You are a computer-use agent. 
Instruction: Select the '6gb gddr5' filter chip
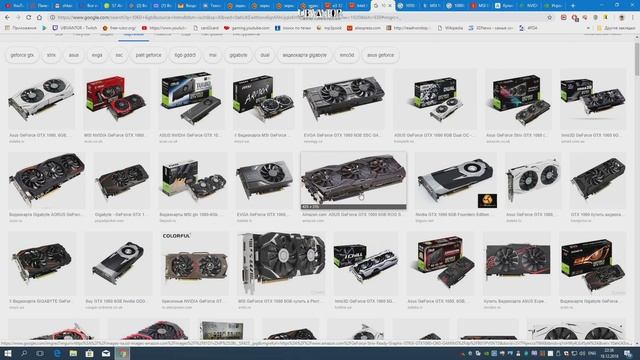click(x=185, y=55)
